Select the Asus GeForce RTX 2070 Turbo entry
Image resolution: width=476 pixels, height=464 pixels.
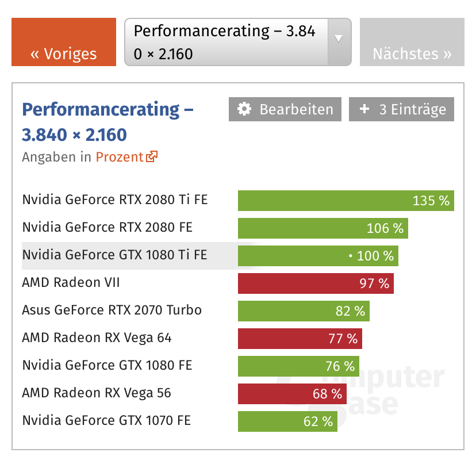(x=112, y=310)
